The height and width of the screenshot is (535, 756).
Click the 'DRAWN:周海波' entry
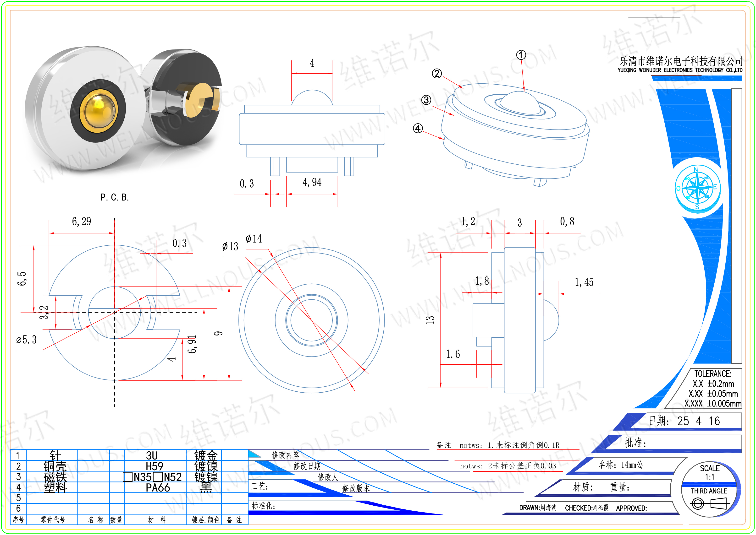tap(538, 508)
